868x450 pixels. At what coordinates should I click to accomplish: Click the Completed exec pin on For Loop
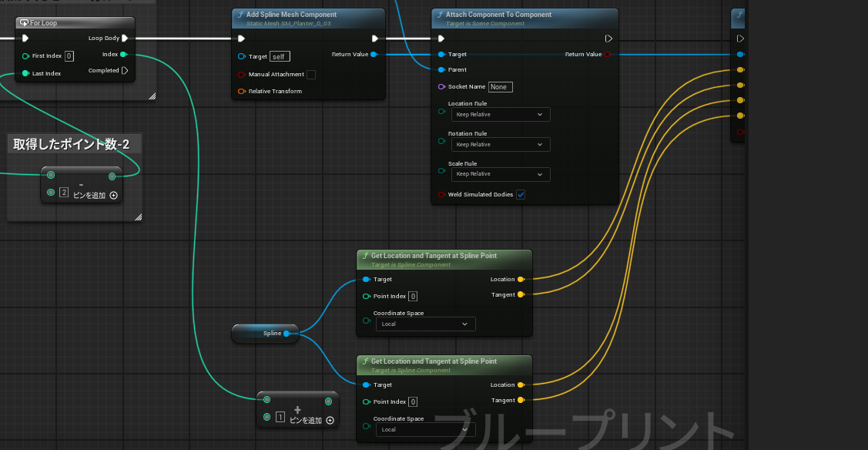(126, 70)
